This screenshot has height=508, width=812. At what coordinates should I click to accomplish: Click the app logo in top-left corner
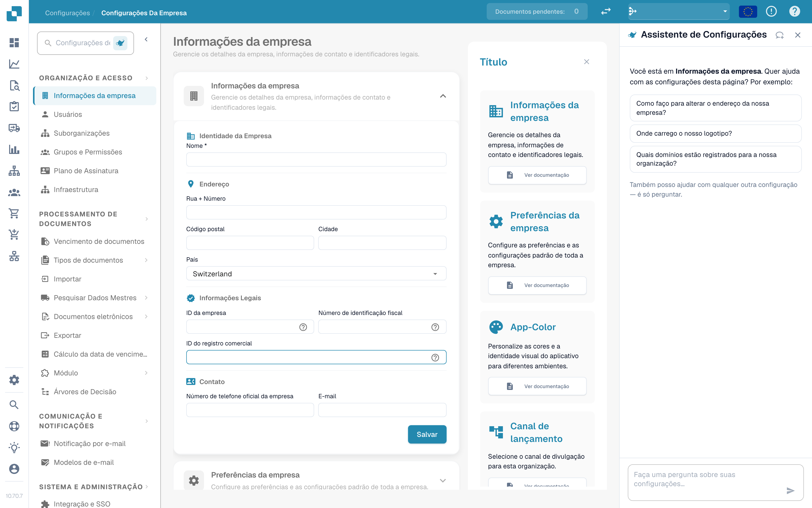point(14,13)
